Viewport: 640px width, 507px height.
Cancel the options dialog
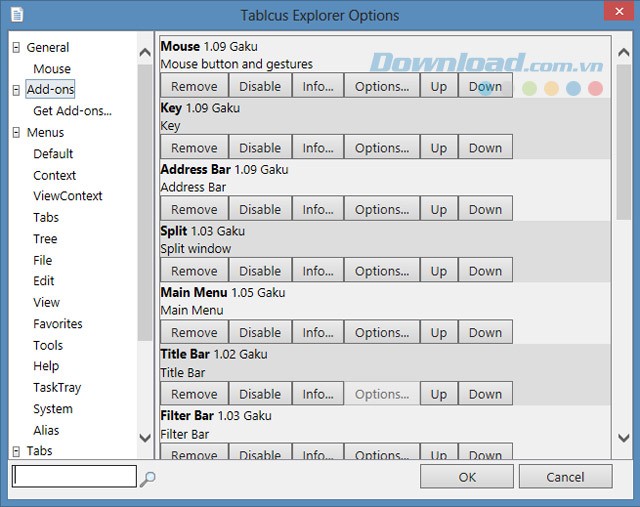pos(565,477)
